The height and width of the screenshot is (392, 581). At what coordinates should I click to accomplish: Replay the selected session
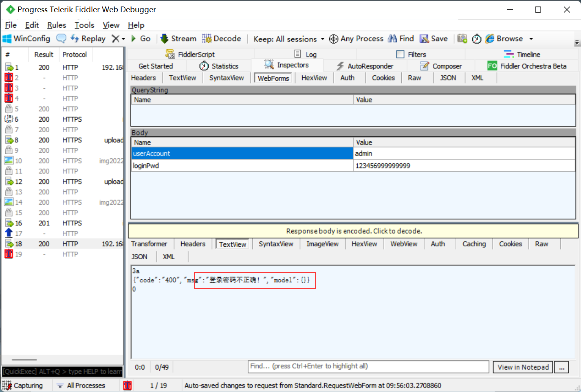[88, 39]
